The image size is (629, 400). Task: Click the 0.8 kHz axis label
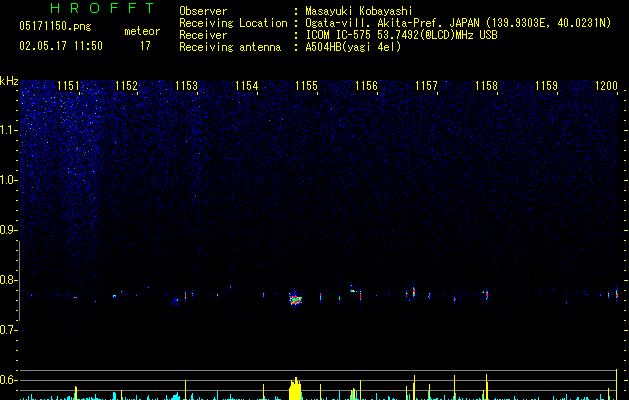(x=8, y=280)
